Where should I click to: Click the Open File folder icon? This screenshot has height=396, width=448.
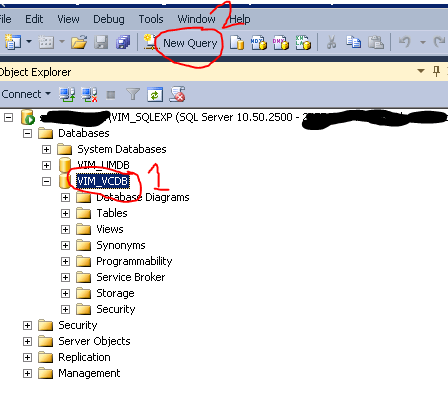point(79,42)
